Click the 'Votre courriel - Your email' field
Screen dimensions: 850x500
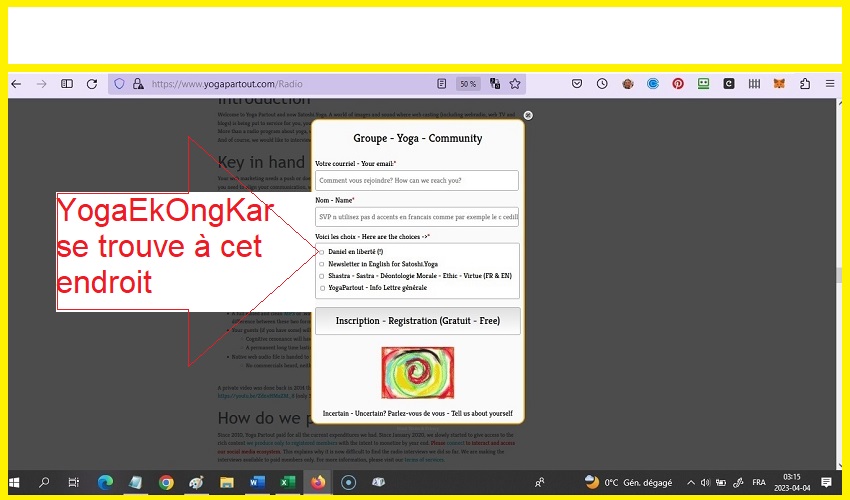pyautogui.click(x=417, y=181)
